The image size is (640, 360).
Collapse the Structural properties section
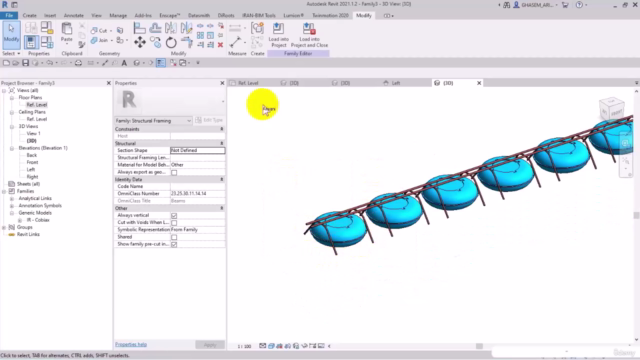click(x=222, y=143)
